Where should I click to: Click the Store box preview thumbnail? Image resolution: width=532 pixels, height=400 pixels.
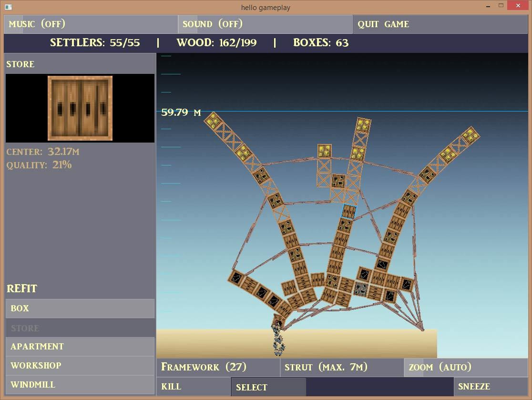point(80,108)
